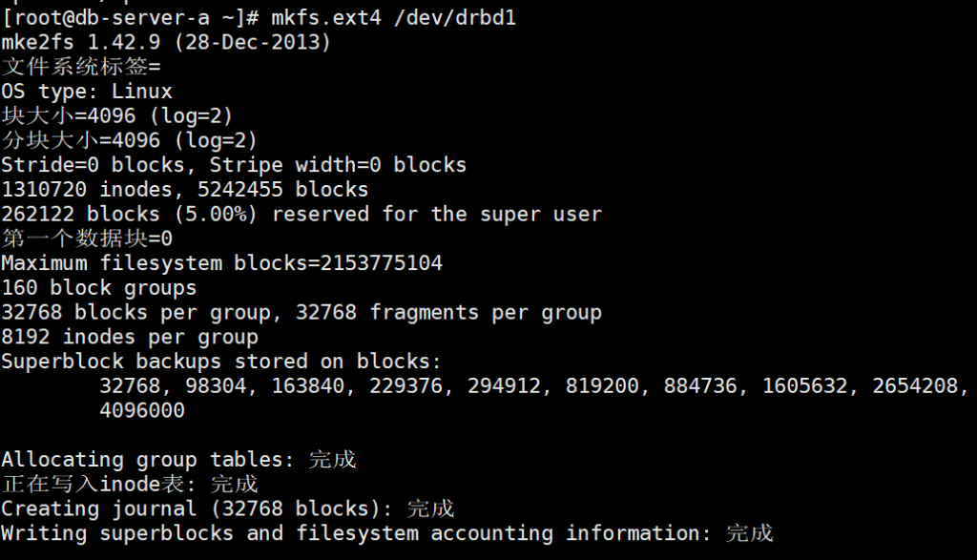Click the /dev/drbd1 device path
The image size is (977, 560).
(455, 18)
